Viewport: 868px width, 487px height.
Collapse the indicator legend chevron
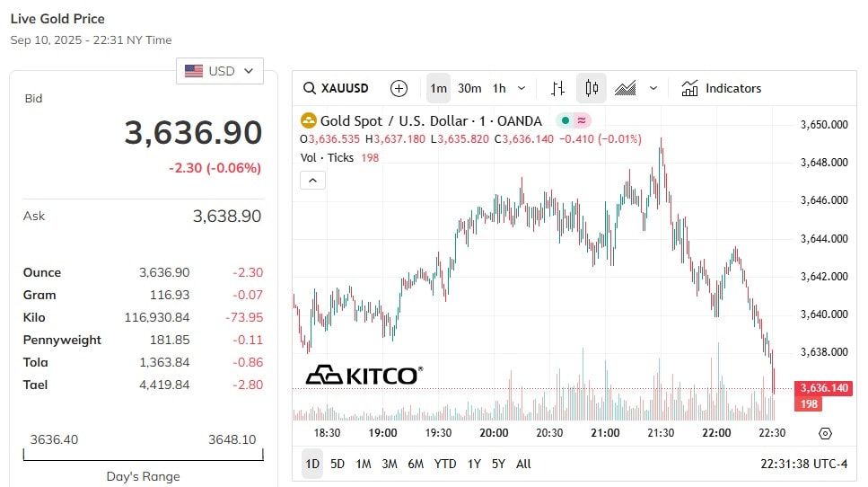pos(312,180)
